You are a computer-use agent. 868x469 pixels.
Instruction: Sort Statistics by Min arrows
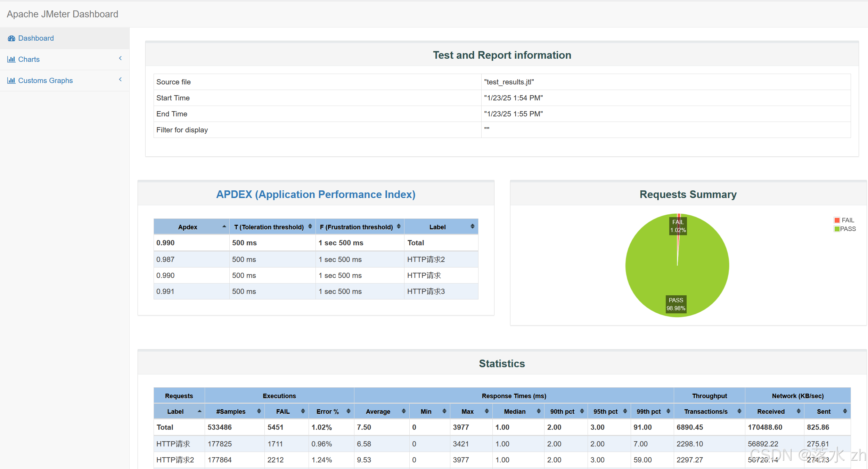(444, 411)
